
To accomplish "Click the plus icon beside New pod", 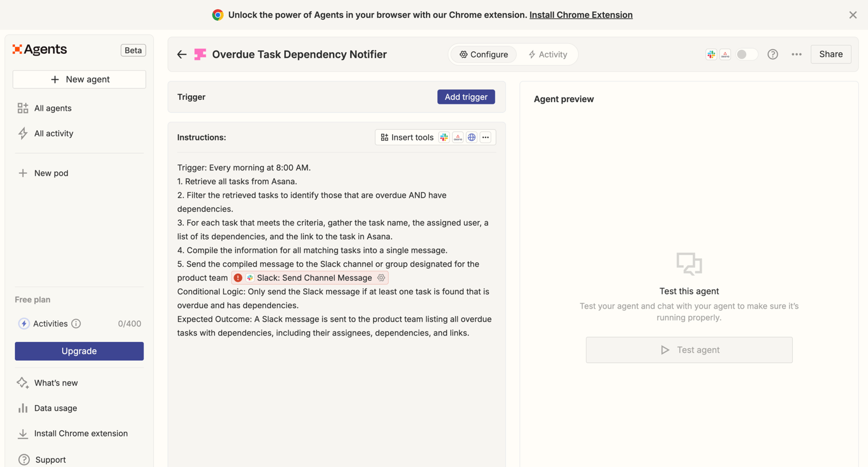I will (x=23, y=173).
